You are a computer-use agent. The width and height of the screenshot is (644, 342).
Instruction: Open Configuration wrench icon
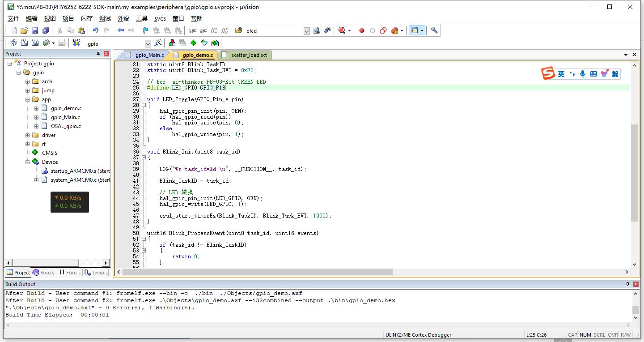[434, 30]
